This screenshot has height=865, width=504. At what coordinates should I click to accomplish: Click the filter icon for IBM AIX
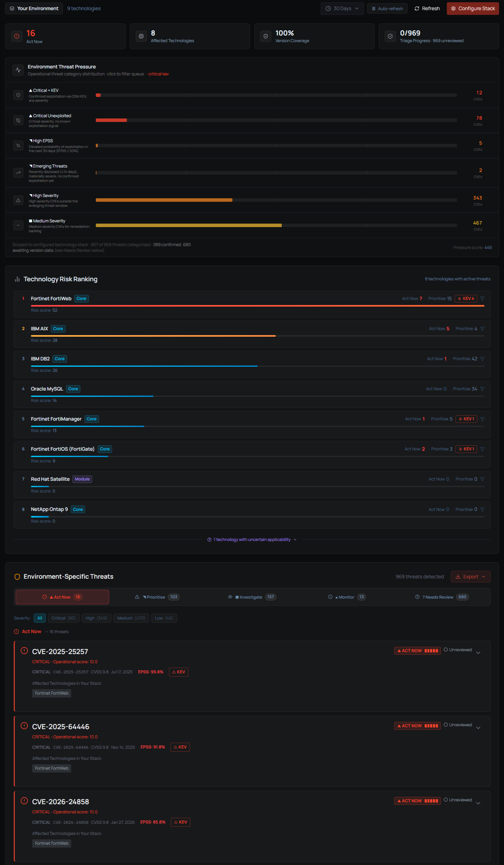pos(482,329)
